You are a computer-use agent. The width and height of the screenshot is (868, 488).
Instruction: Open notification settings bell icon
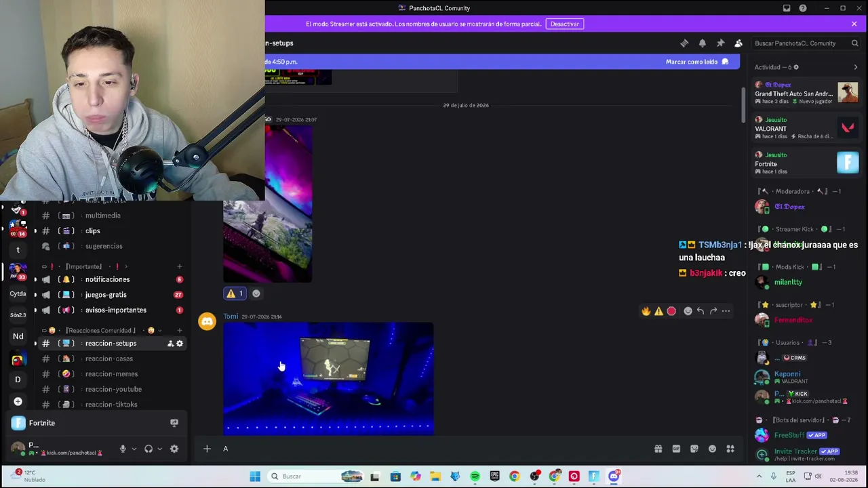pos(703,43)
